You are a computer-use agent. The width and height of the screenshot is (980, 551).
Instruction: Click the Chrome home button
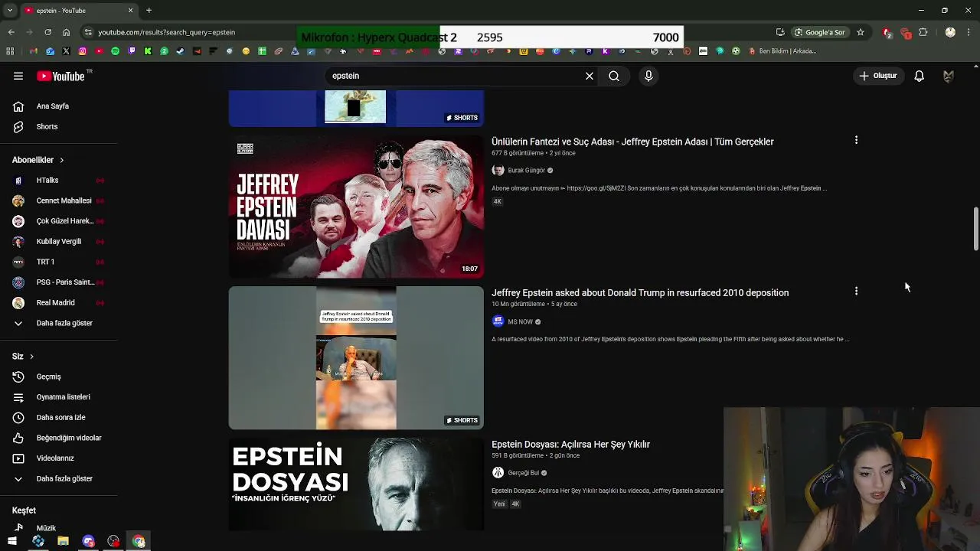pyautogui.click(x=66, y=32)
